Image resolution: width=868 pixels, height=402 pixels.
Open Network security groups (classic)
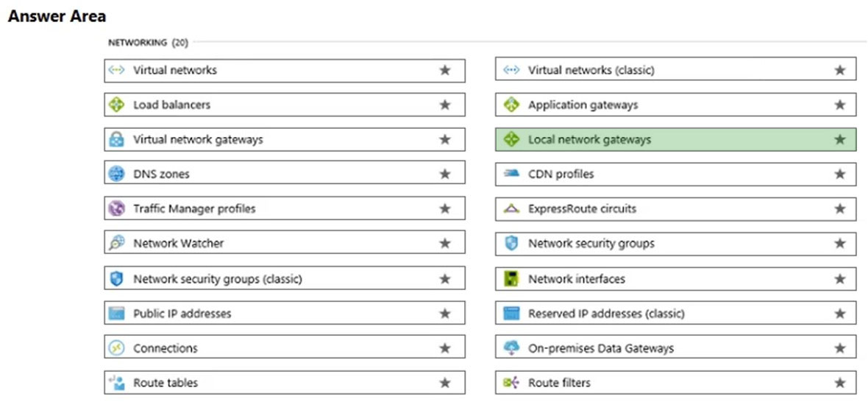point(285,278)
